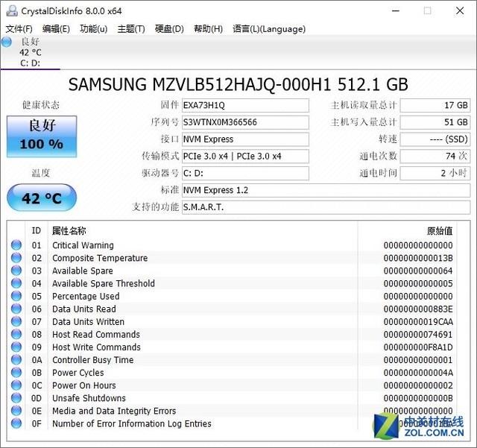
Task: Click raw value 000000000F8A1D
Action: click(x=418, y=347)
